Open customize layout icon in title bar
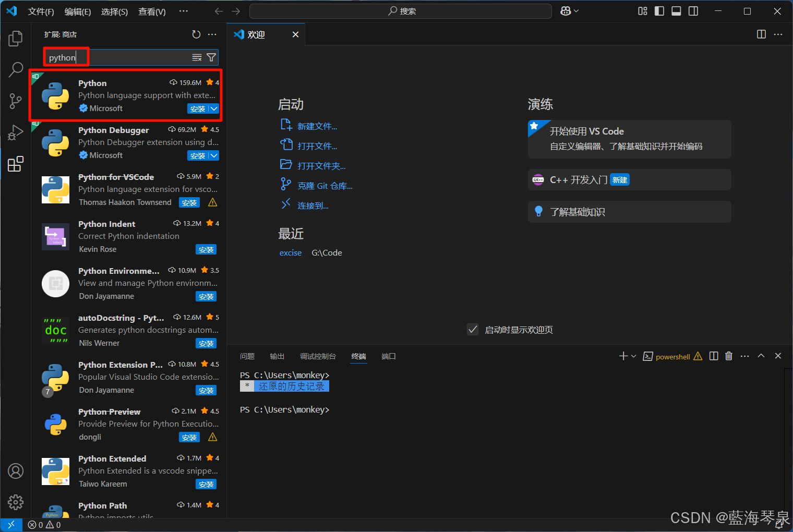 click(x=643, y=11)
